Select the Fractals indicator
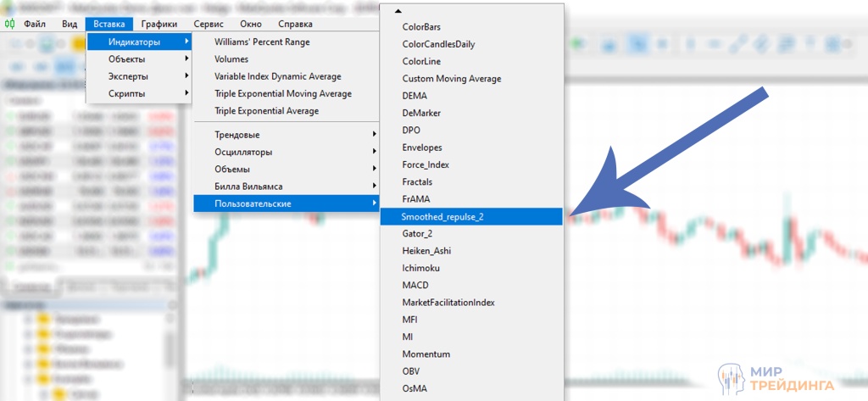This screenshot has height=401, width=868. point(417,181)
